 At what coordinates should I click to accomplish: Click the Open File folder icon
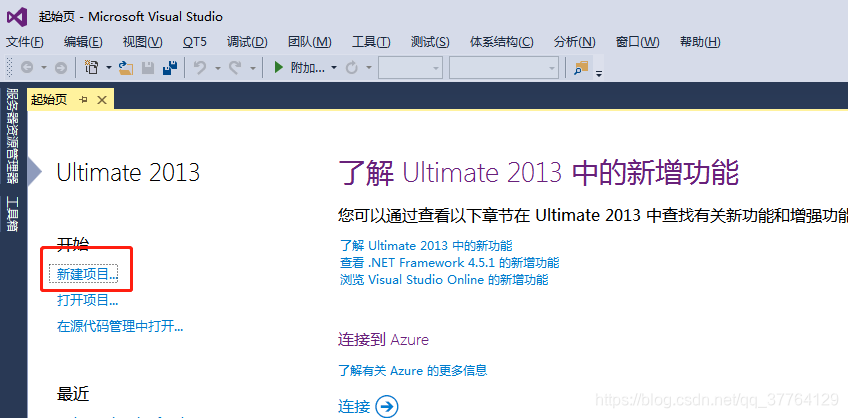pyautogui.click(x=126, y=68)
